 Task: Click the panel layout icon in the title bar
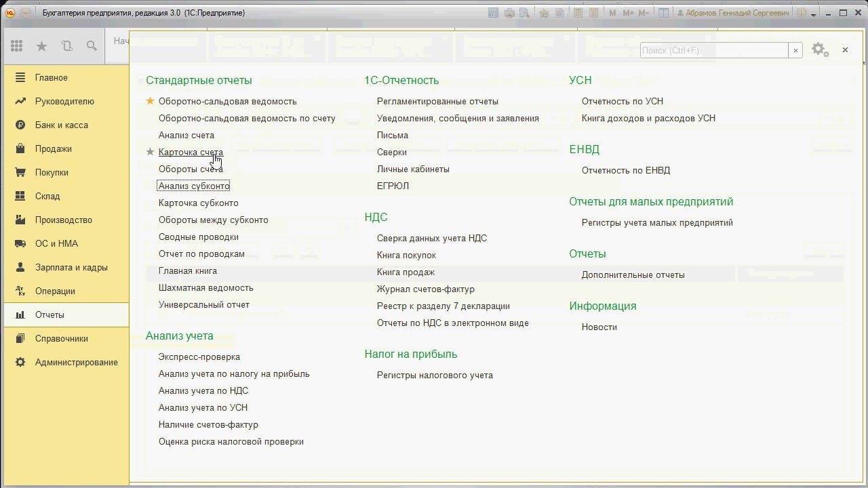coord(664,13)
